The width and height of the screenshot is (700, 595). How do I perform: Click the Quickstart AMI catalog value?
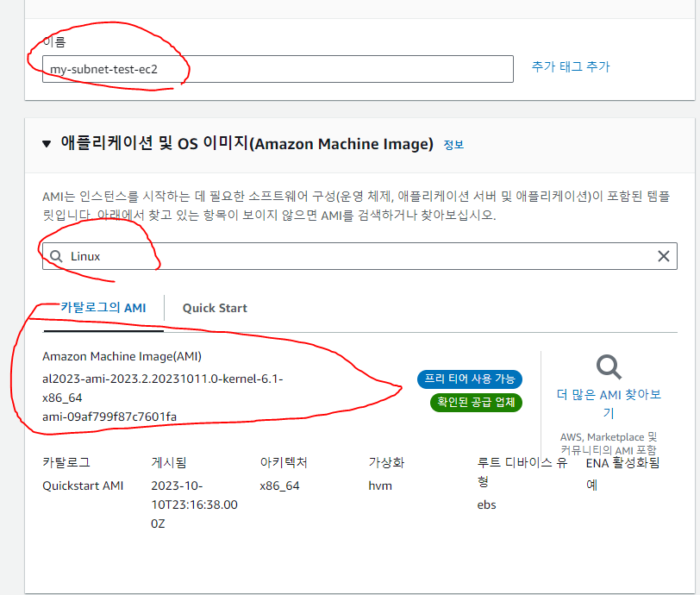click(83, 485)
